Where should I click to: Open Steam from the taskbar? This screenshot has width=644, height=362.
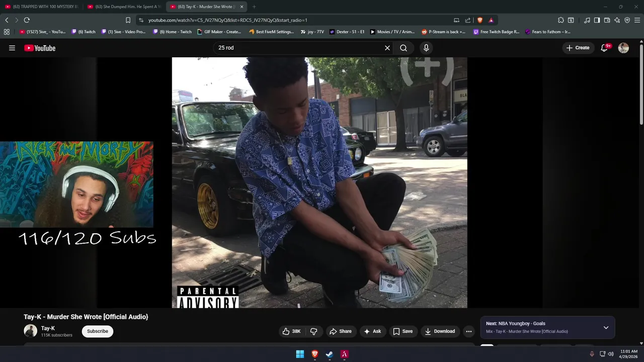pyautogui.click(x=330, y=354)
